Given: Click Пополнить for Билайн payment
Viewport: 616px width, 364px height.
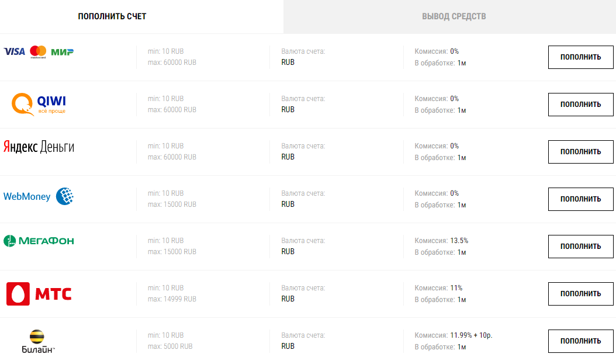Looking at the screenshot, I should 581,341.
